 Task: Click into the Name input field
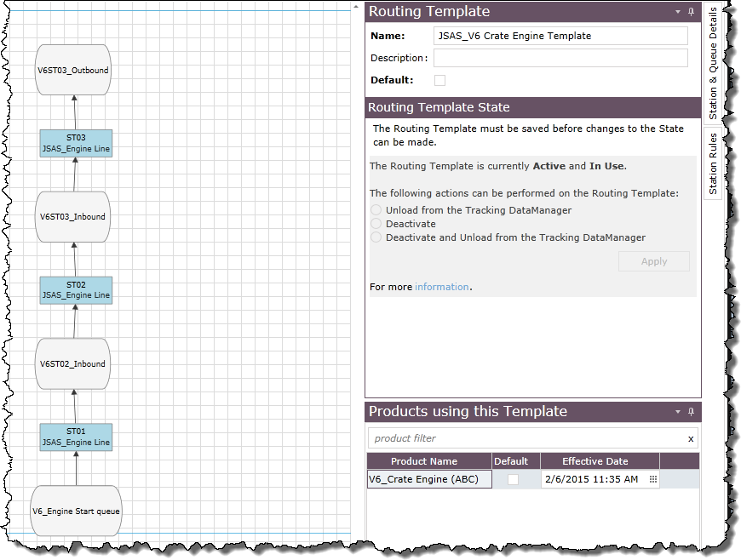point(560,36)
